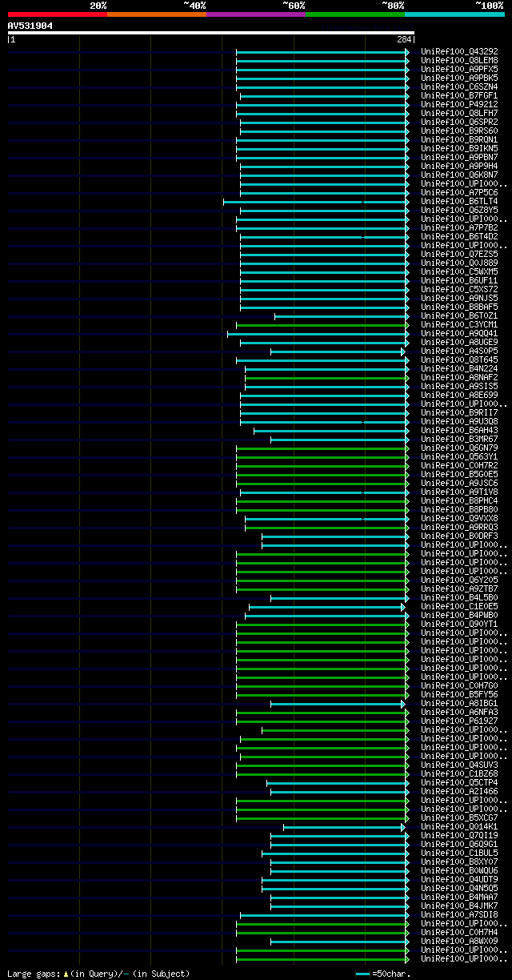
Task: Select the UniRef100_Q9VXX8 label
Action: click(x=459, y=518)
